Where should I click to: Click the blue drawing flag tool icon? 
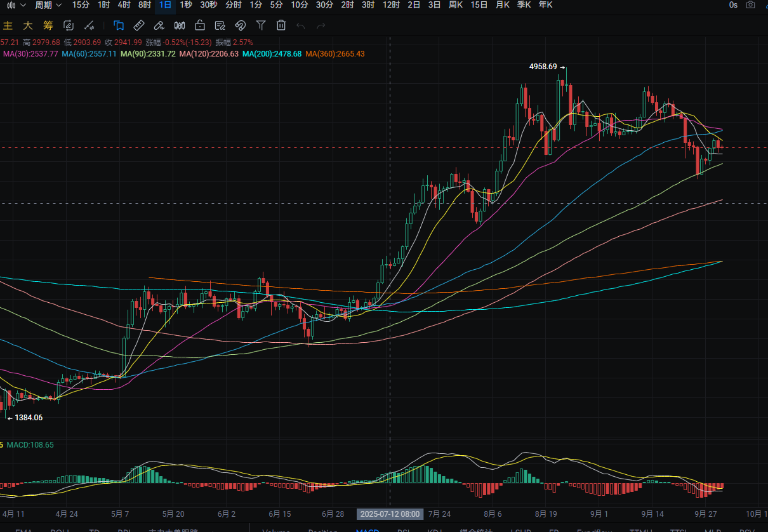(x=119, y=25)
